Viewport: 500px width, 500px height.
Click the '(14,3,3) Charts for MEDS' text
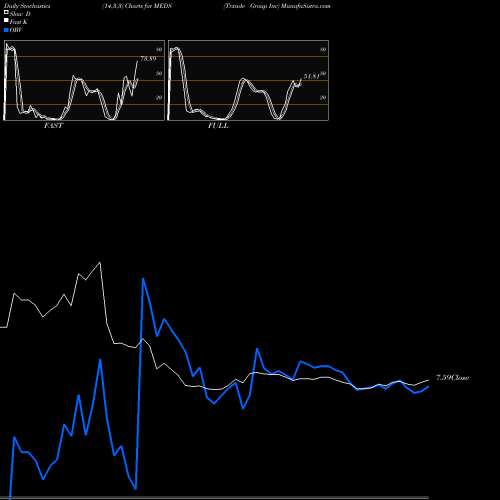pos(137,6)
